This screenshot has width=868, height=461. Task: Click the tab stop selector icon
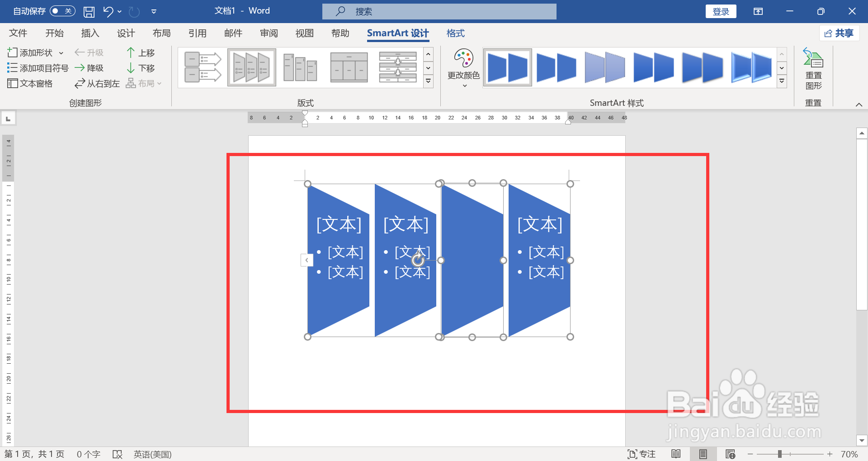tap(8, 119)
